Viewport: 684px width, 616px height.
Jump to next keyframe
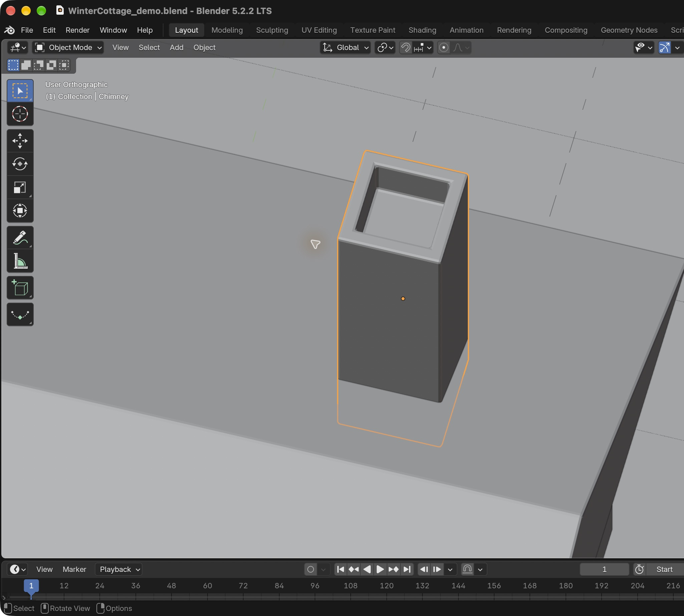tap(394, 569)
